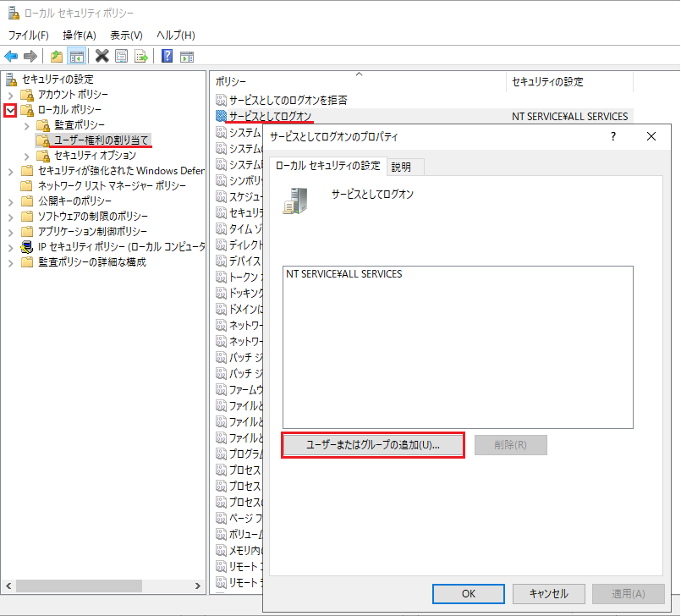Click the 適用(A) button

[629, 594]
